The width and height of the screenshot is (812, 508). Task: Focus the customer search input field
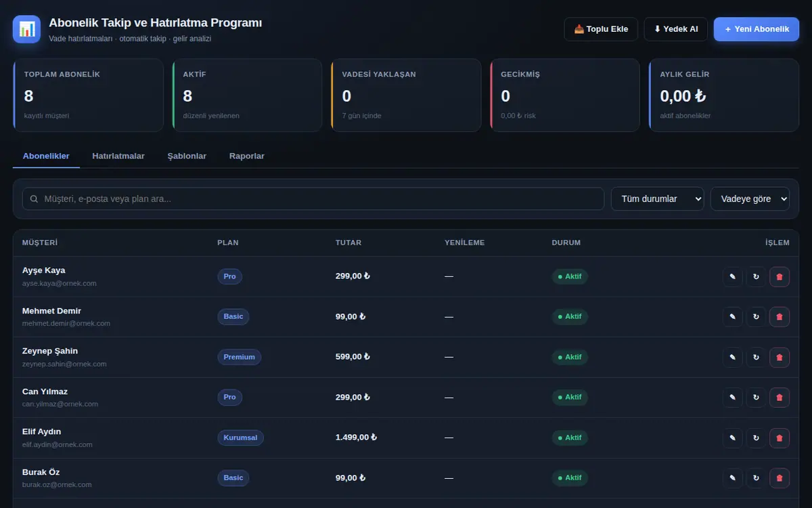[313, 199]
